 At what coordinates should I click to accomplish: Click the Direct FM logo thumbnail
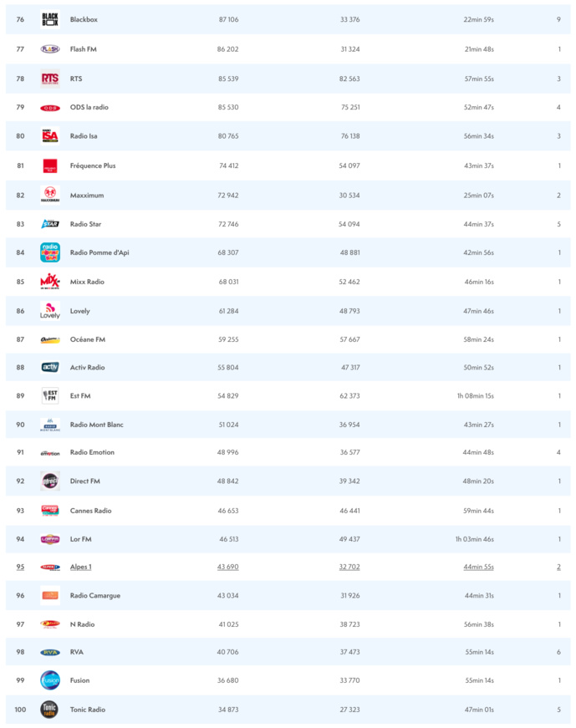pyautogui.click(x=50, y=481)
